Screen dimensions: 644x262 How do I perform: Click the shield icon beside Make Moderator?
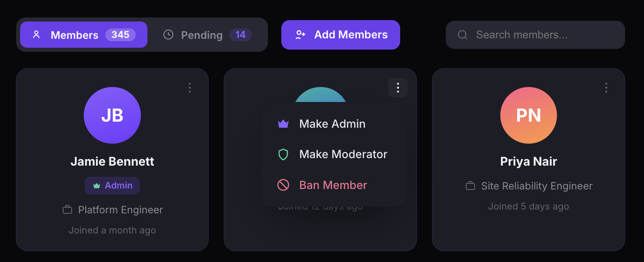coord(283,154)
